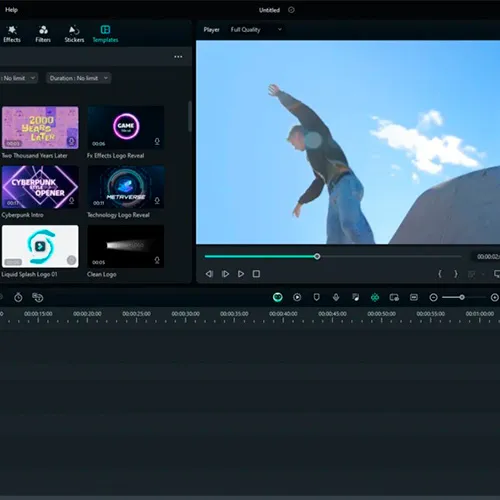Screen dimensions: 500x500
Task: Expand the first No limit filter dropdown
Action: pos(19,78)
